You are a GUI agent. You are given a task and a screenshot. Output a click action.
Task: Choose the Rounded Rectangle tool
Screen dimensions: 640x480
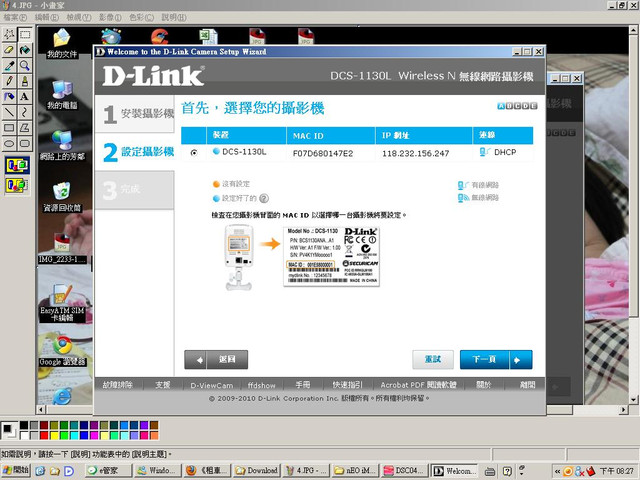point(24,143)
